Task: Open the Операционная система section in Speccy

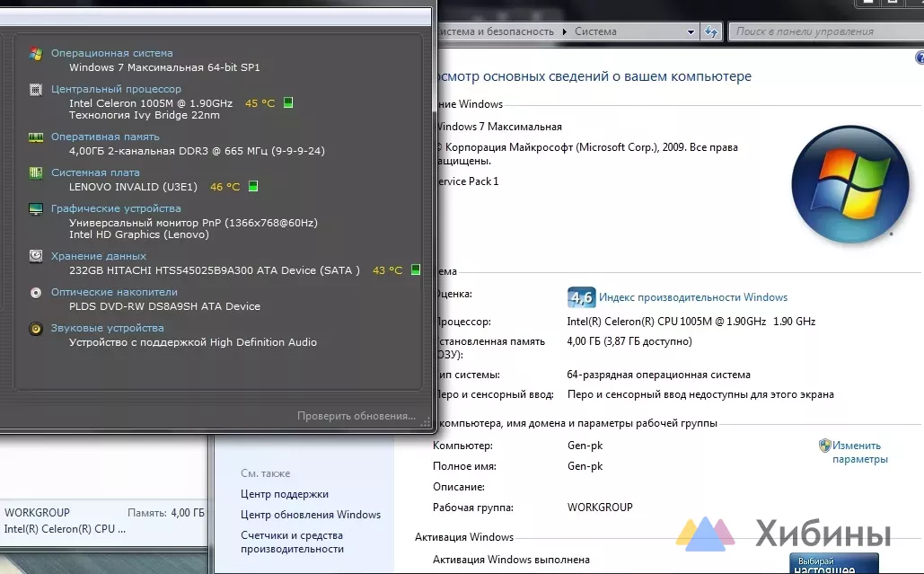Action: (112, 53)
